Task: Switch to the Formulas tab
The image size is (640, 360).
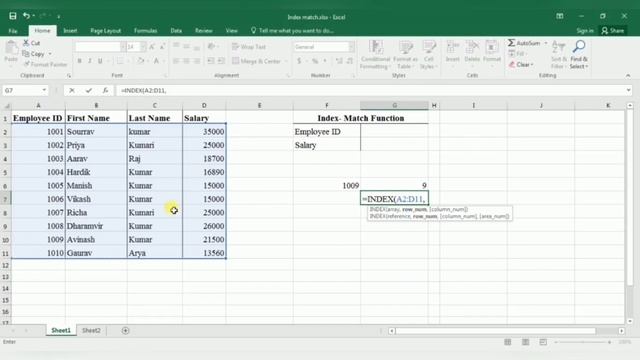Action: click(145, 31)
